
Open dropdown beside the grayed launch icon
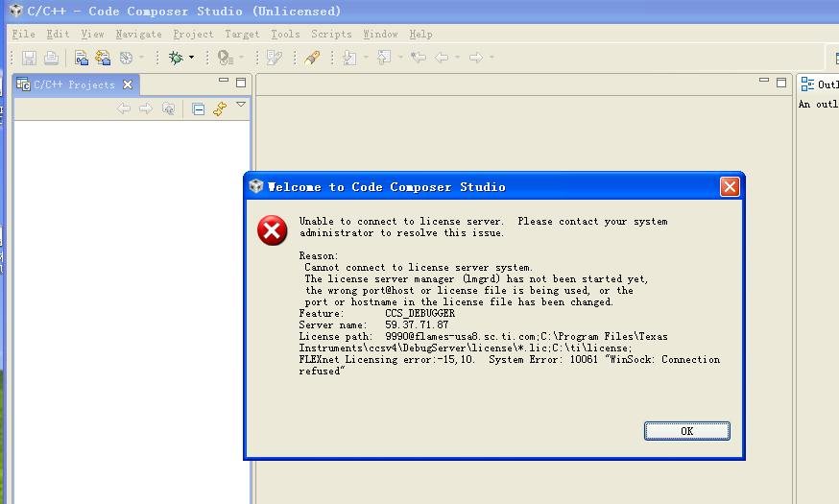click(241, 58)
